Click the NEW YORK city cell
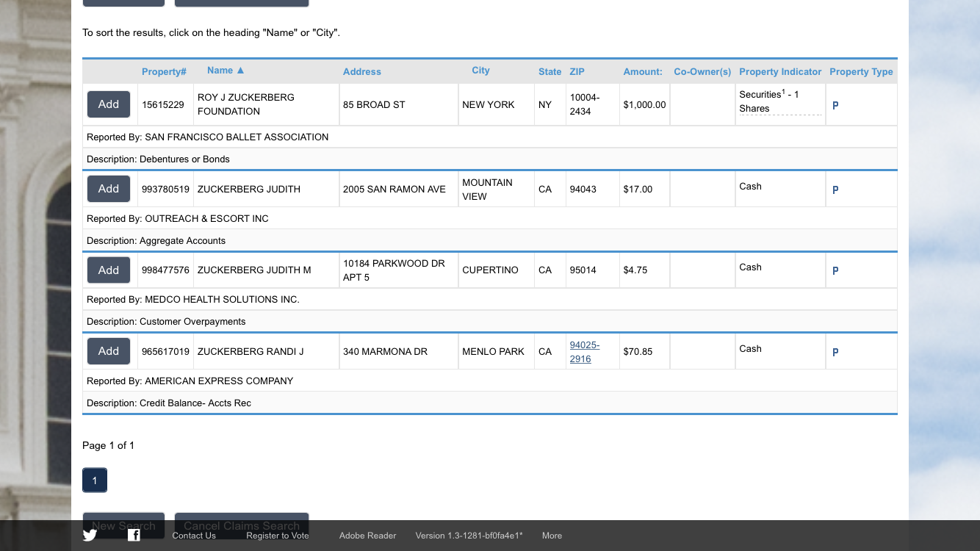The height and width of the screenshot is (551, 980). click(x=497, y=104)
